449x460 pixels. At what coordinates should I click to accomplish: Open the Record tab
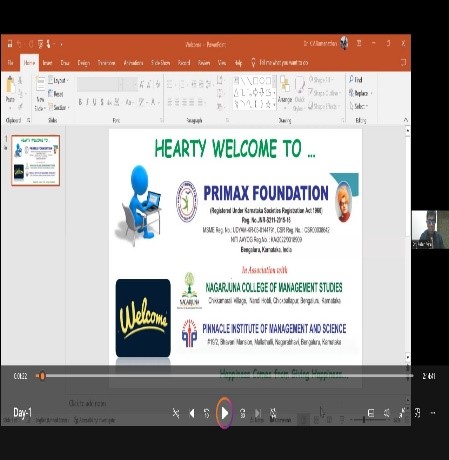pos(184,63)
